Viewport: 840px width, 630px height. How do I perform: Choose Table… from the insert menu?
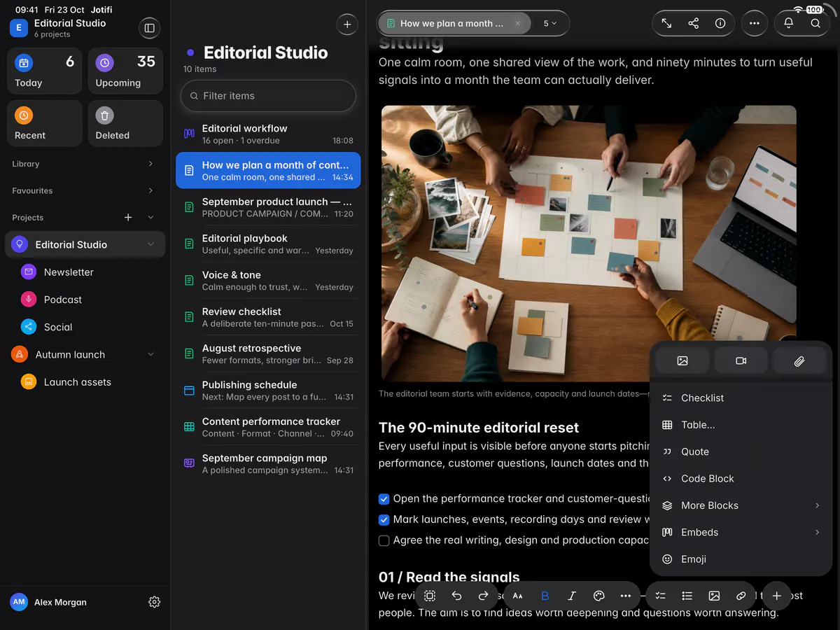pos(741,425)
